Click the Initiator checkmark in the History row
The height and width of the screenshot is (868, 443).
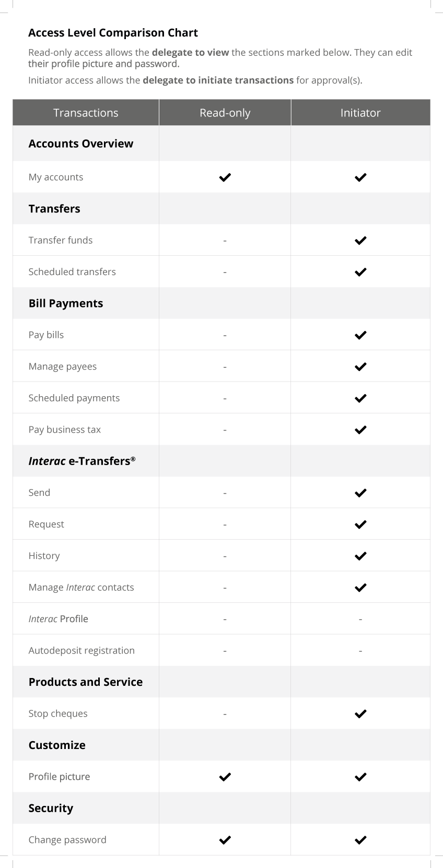point(360,556)
